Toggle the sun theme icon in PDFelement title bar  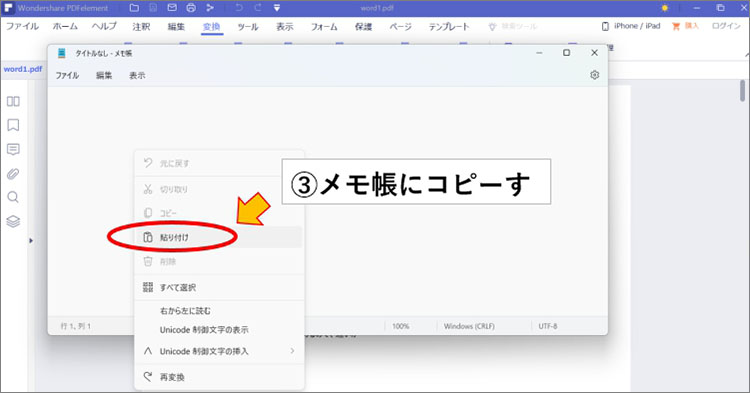[x=664, y=8]
